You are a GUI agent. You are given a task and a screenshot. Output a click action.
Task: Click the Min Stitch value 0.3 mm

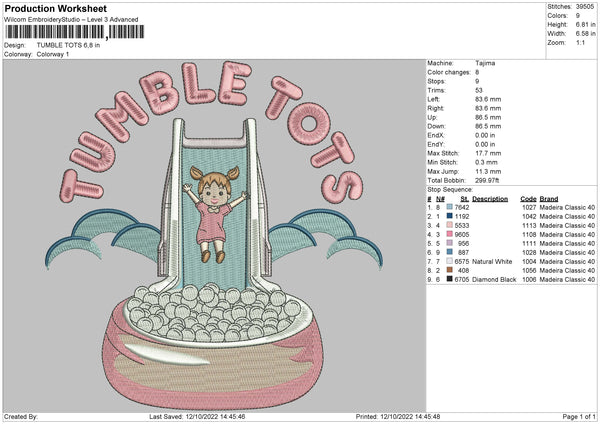point(486,162)
